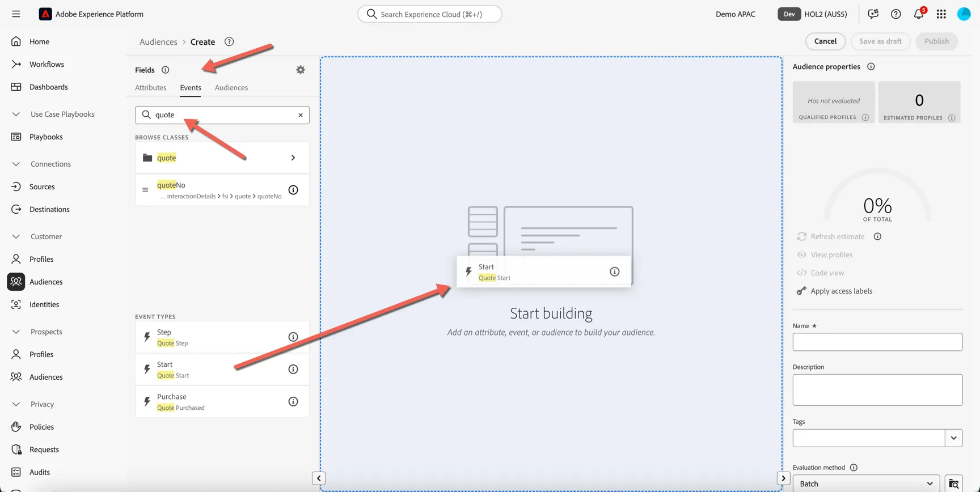
Task: Open the evaluation method browse icon
Action: click(x=954, y=484)
